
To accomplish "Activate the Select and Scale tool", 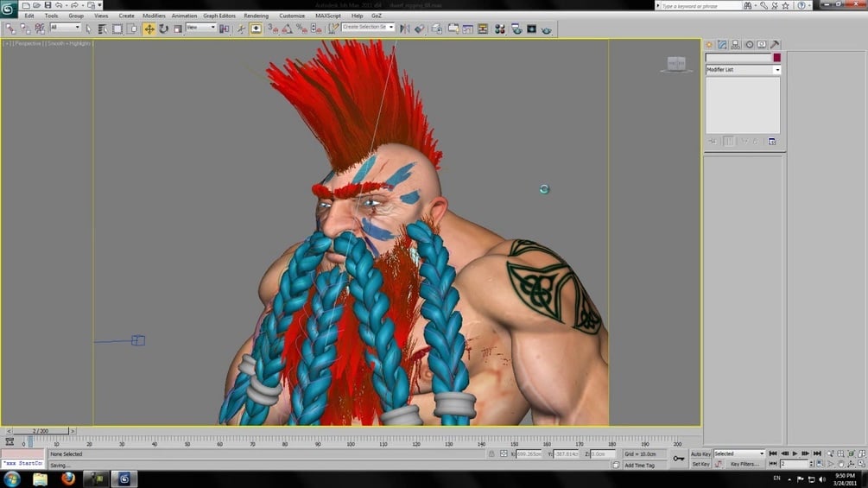I will point(178,29).
